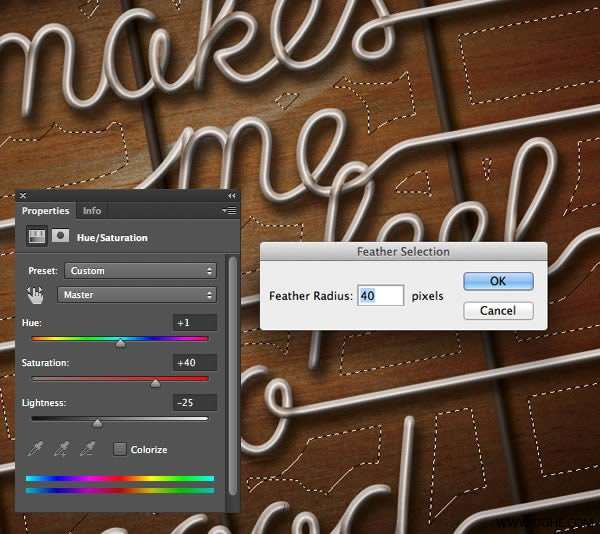Switch to the Info tab
This screenshot has height=534, width=600.
point(92,211)
